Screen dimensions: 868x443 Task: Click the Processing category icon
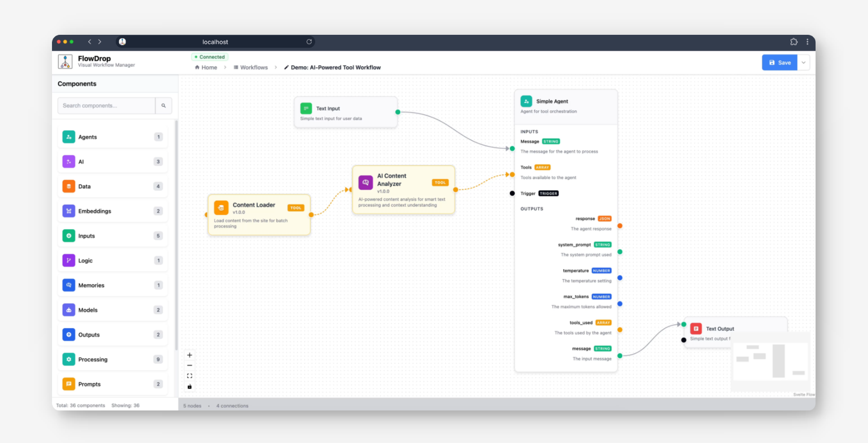tap(69, 359)
